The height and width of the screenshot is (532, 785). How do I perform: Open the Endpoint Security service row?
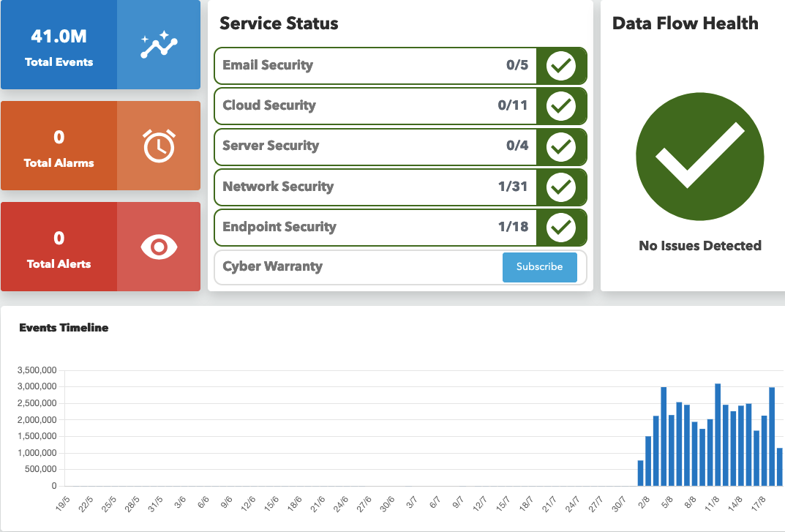point(400,228)
